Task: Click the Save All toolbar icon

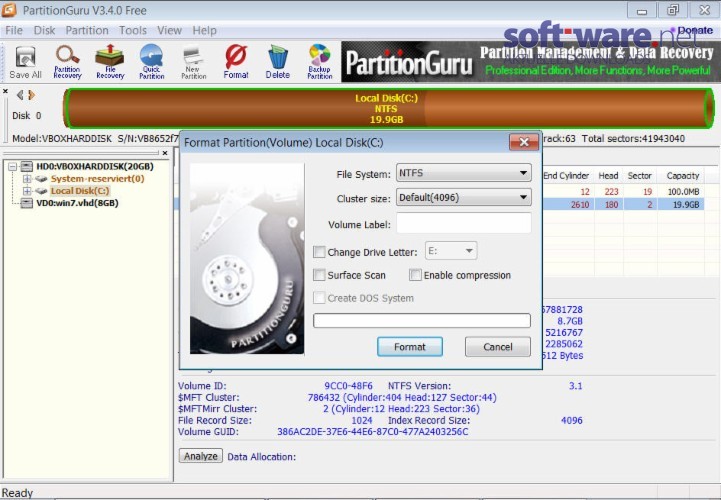Action: (x=25, y=62)
